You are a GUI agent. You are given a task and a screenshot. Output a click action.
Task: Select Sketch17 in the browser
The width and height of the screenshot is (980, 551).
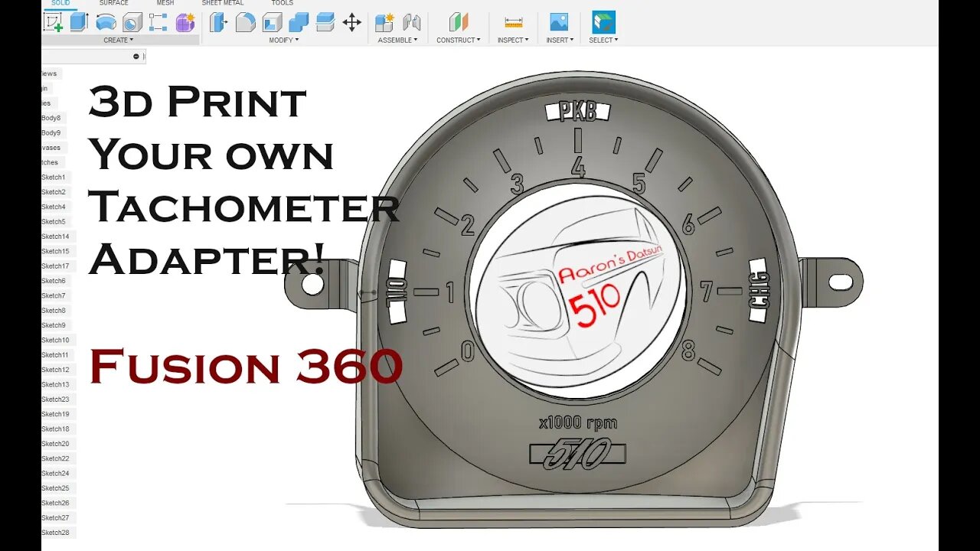(x=55, y=266)
